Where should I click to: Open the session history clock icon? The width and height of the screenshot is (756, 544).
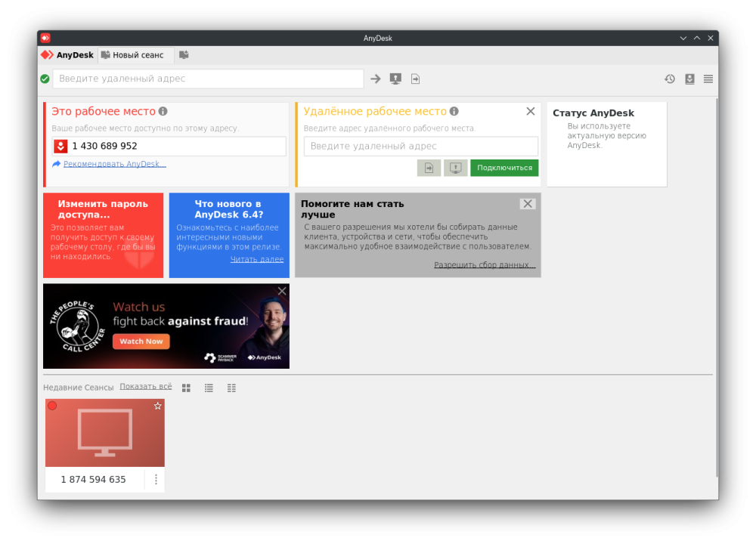point(670,79)
